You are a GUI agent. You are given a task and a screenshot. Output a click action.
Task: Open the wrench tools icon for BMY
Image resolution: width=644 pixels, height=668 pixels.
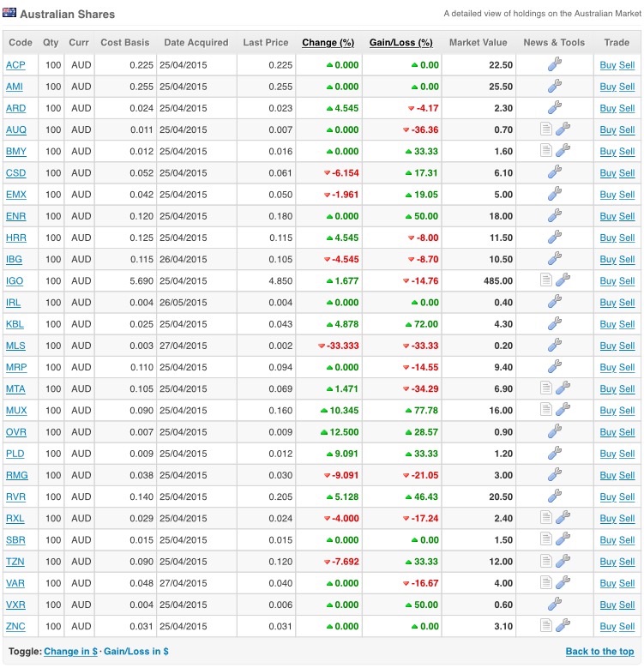(563, 150)
